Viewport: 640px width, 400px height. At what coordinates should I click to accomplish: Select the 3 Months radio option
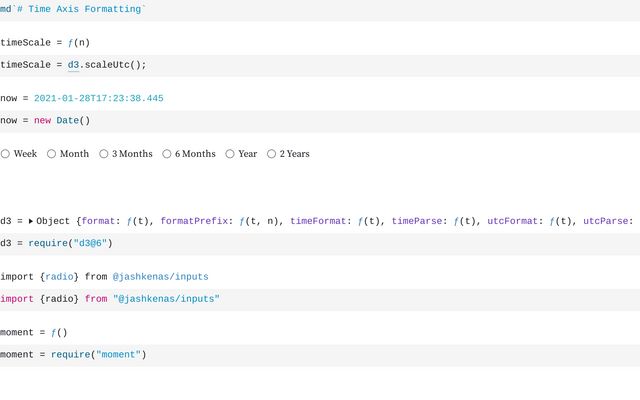(104, 154)
